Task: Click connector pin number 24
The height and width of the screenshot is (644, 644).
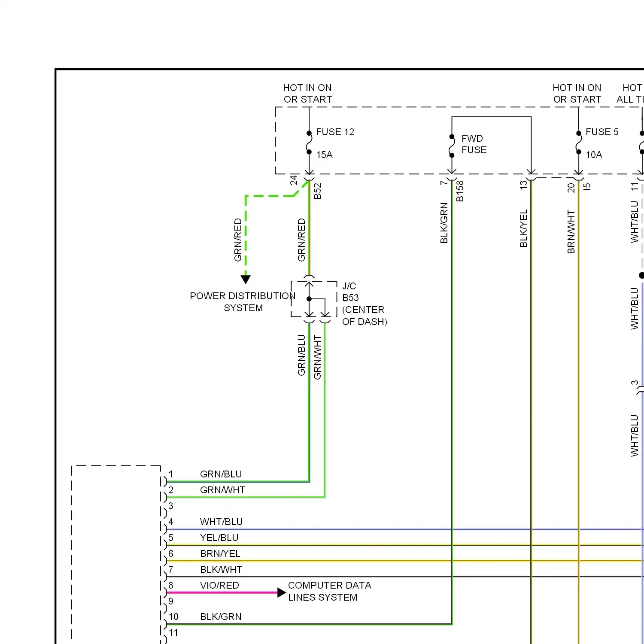Action: [294, 180]
